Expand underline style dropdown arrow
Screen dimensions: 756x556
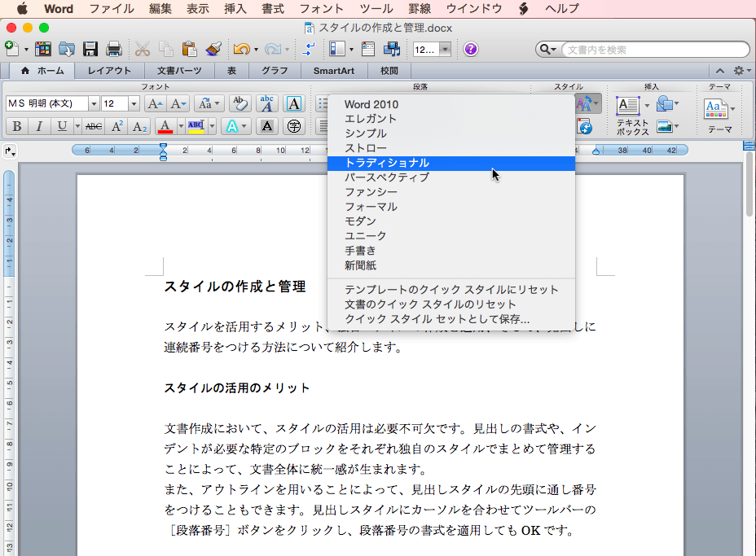(x=77, y=126)
